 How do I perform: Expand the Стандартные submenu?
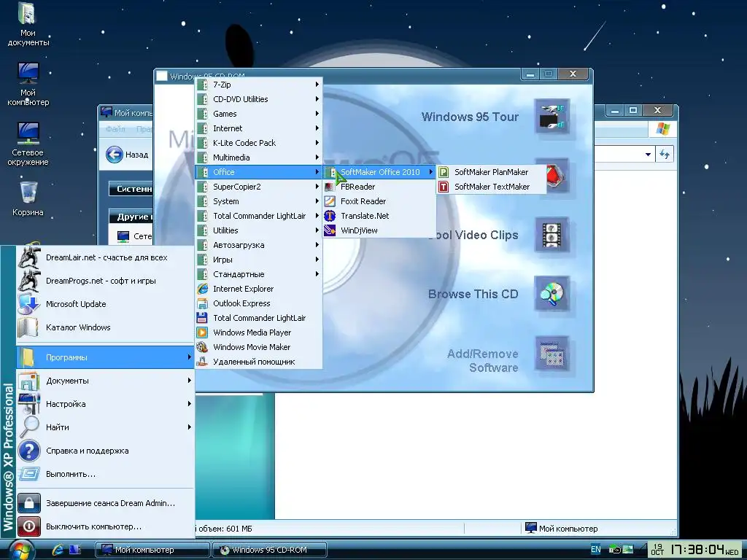click(259, 274)
